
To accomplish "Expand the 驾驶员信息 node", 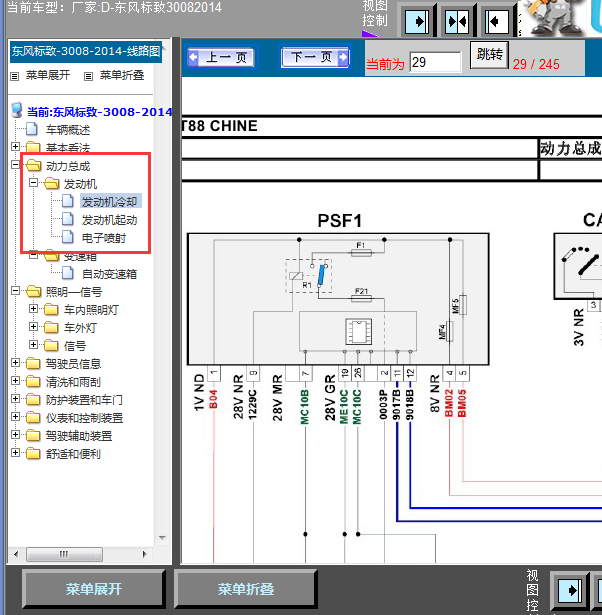I will click(15, 362).
